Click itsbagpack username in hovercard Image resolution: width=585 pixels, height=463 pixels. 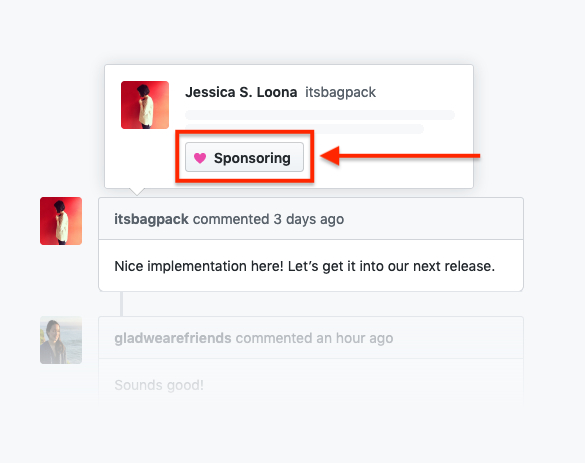[340, 92]
